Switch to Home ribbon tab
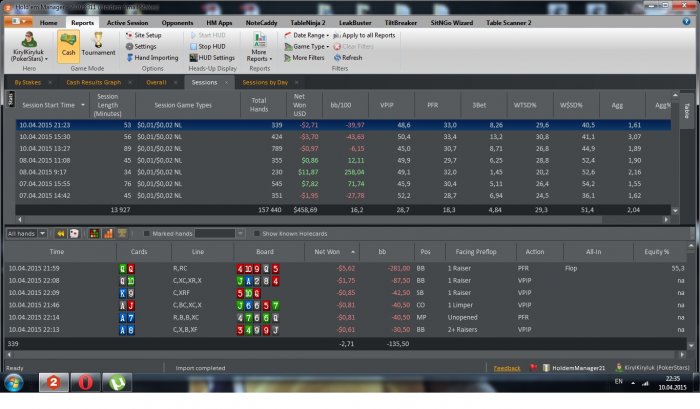This screenshot has width=700, height=409. [x=48, y=22]
